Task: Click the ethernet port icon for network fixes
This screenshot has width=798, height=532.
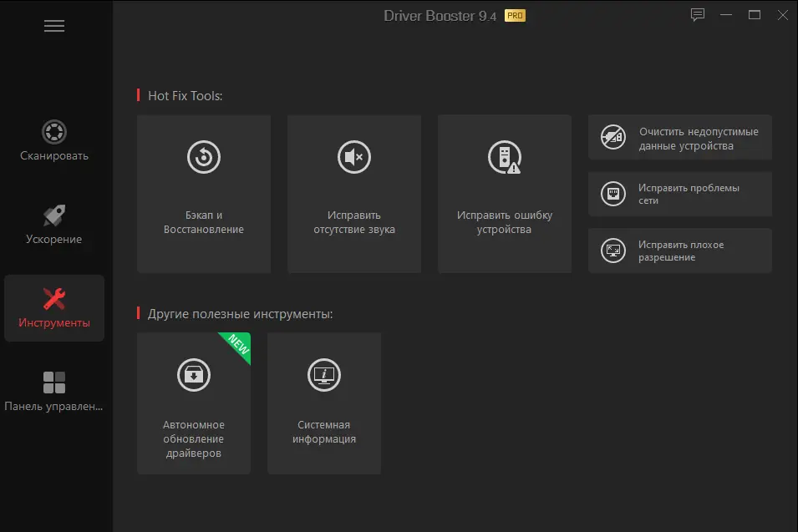Action: tap(613, 193)
